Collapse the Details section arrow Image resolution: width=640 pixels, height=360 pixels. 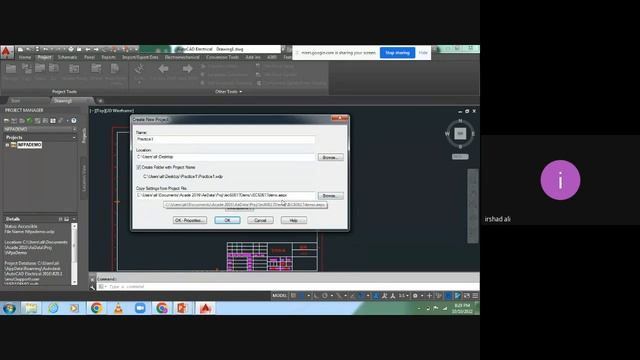click(x=74, y=219)
